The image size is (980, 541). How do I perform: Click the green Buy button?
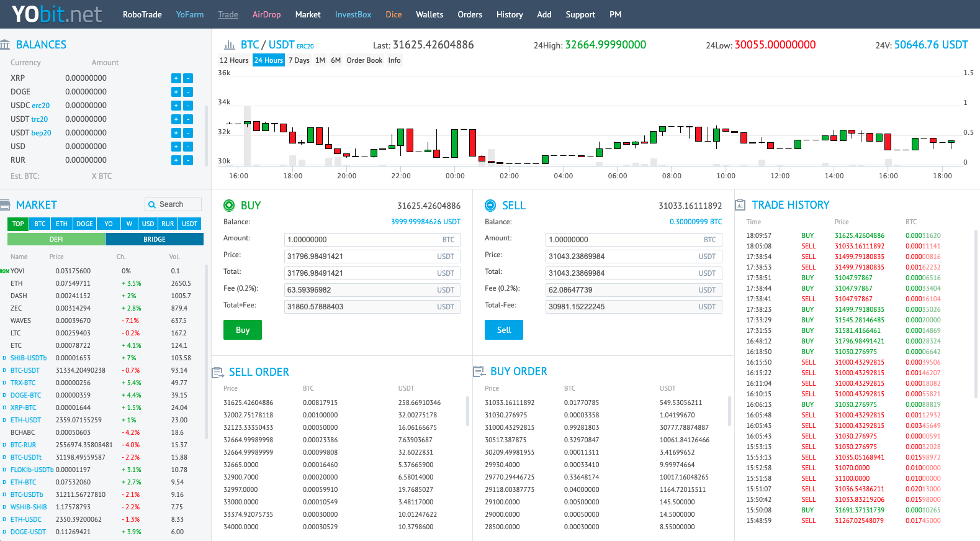[x=243, y=330]
